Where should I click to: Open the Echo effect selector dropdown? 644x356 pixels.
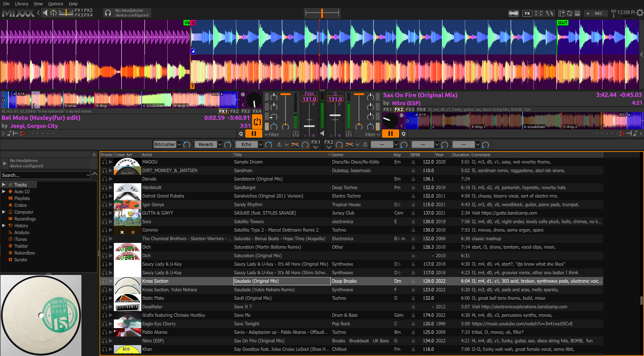click(261, 144)
